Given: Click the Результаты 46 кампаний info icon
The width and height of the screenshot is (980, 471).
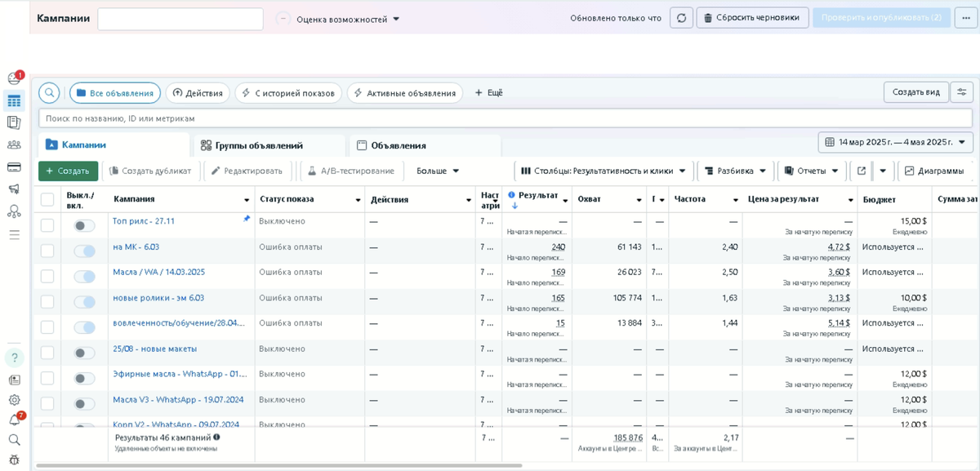Looking at the screenshot, I should coord(216,438).
